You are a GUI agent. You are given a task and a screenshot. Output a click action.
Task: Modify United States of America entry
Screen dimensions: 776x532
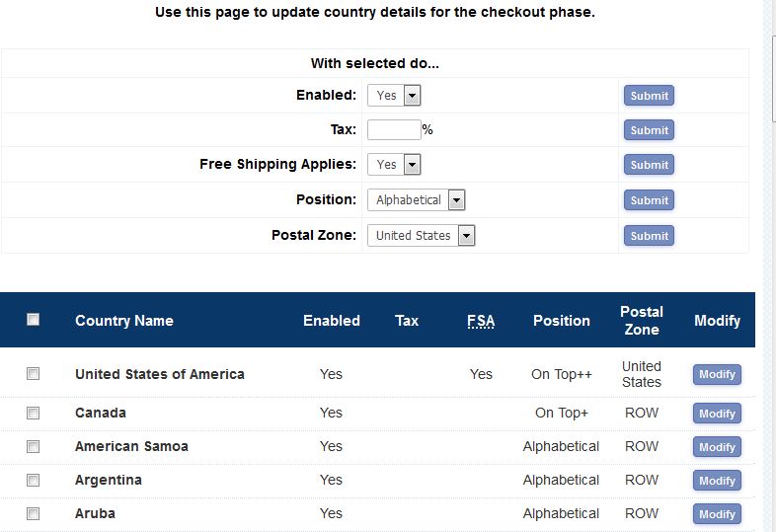[x=717, y=375]
